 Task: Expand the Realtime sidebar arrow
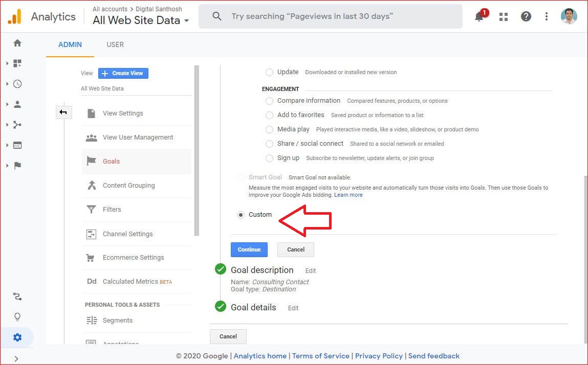click(7, 84)
